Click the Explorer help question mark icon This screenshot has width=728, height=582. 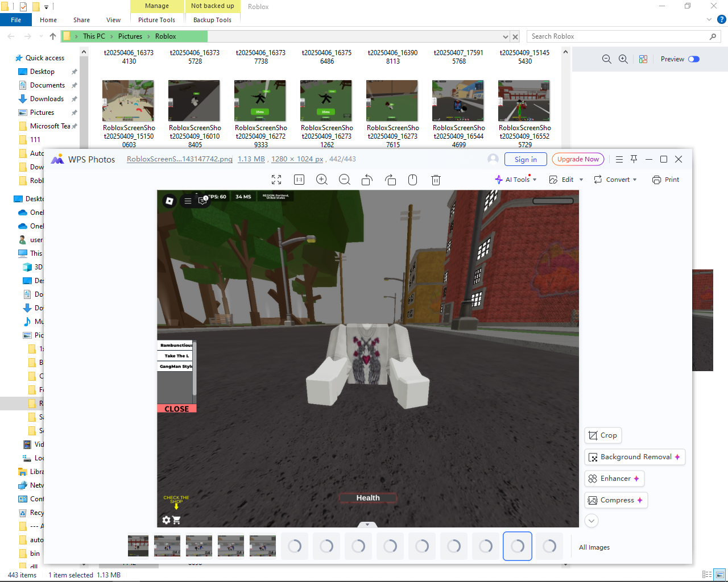pos(722,19)
